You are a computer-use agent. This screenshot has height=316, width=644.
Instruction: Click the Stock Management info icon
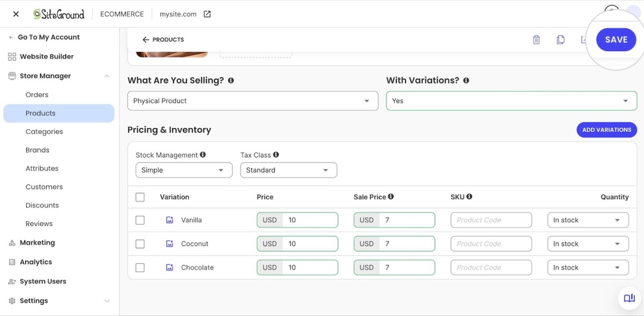pyautogui.click(x=203, y=155)
